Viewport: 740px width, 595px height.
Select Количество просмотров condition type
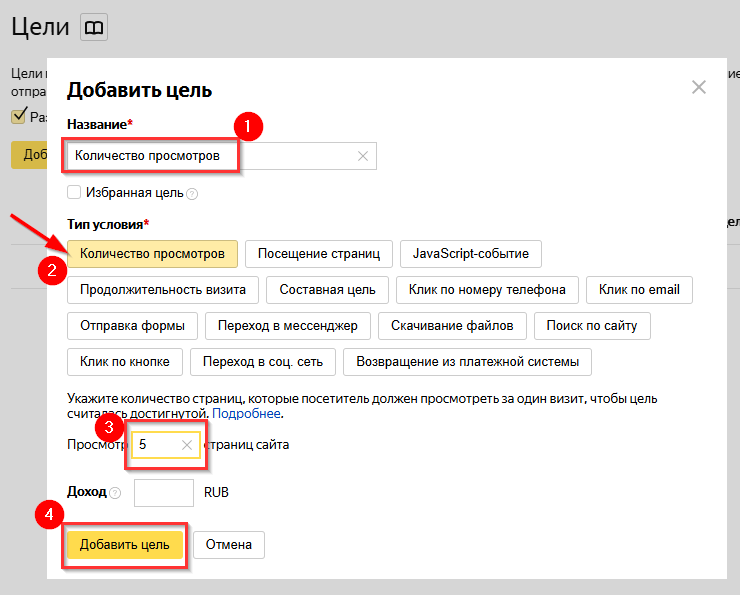click(x=152, y=254)
